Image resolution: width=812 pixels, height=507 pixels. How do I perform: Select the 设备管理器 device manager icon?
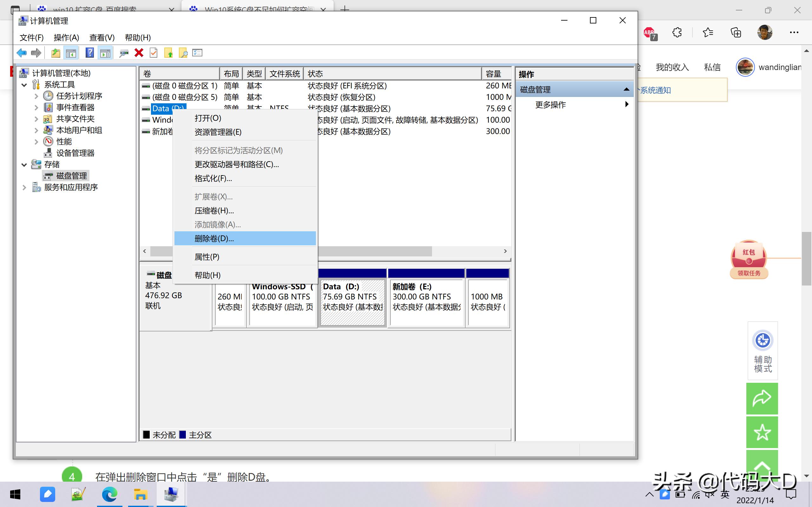tap(48, 153)
